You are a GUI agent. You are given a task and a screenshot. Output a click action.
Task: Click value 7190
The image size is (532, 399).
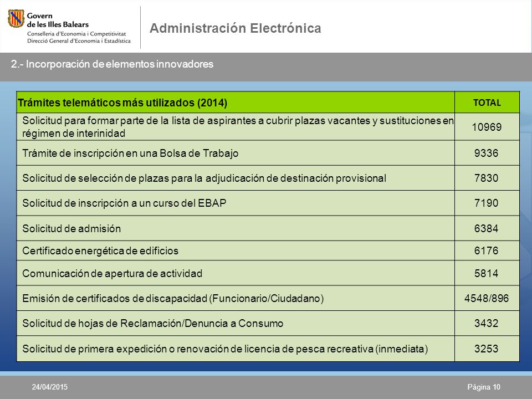pos(486,203)
